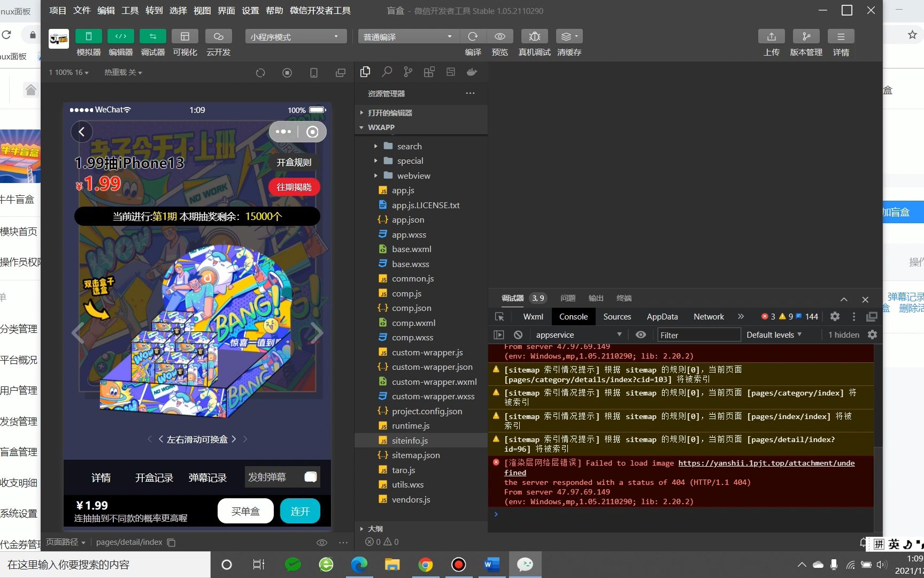This screenshot has width=924, height=578.
Task: Click the simulator device phone icon
Action: tap(314, 72)
